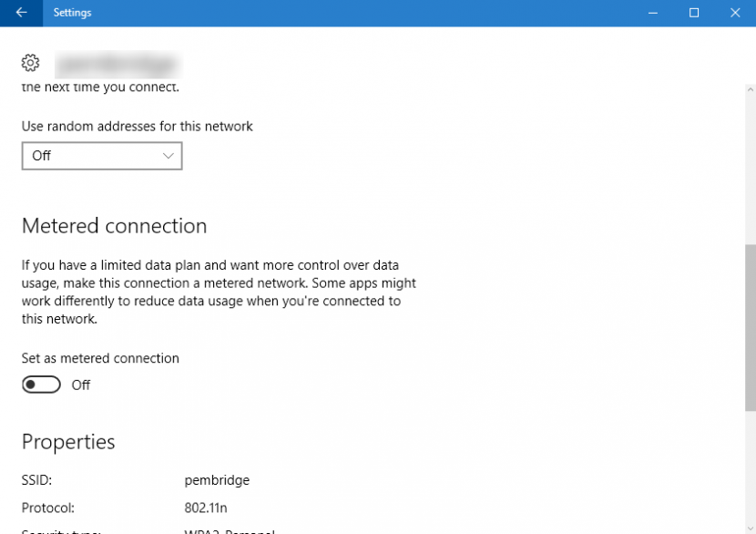Click the Properties section heading
The width and height of the screenshot is (756, 534).
click(68, 442)
